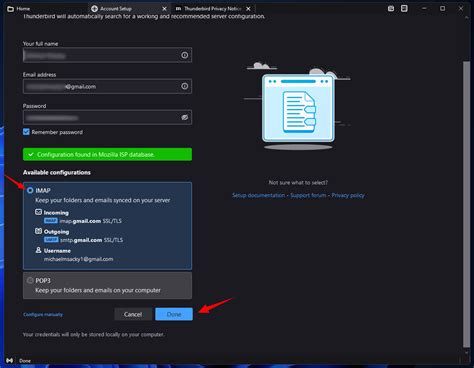Screen dimensions: 474x368
Task: Click the Incoming mail envelope icon
Action: (x=39, y=212)
